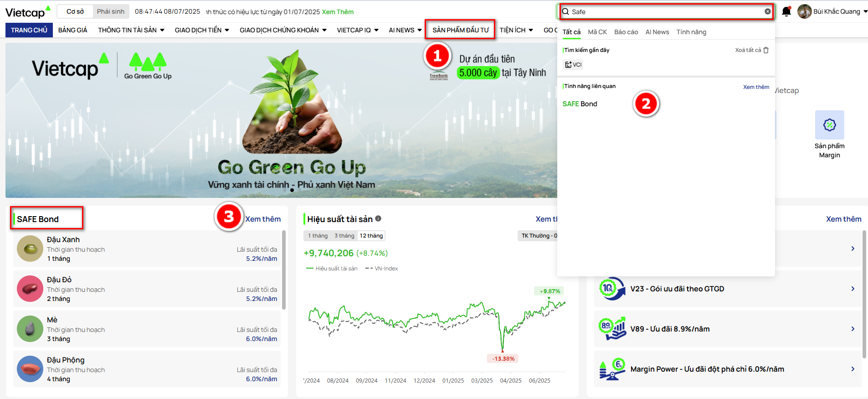Click the V89 promotion icon

[x=612, y=329]
